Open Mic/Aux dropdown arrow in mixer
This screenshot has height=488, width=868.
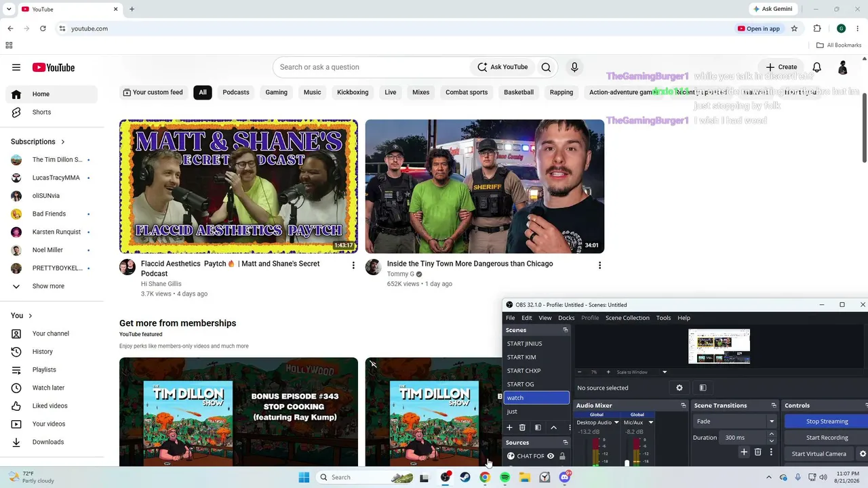click(650, 422)
